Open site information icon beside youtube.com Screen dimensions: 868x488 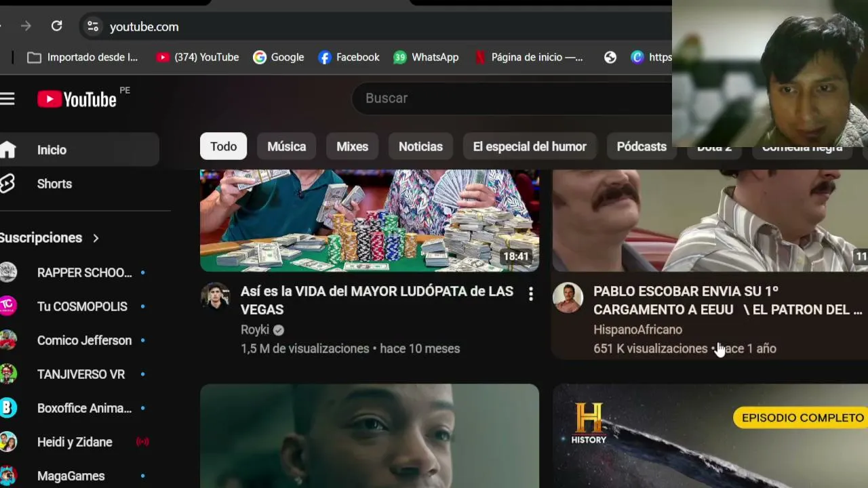pyautogui.click(x=93, y=26)
